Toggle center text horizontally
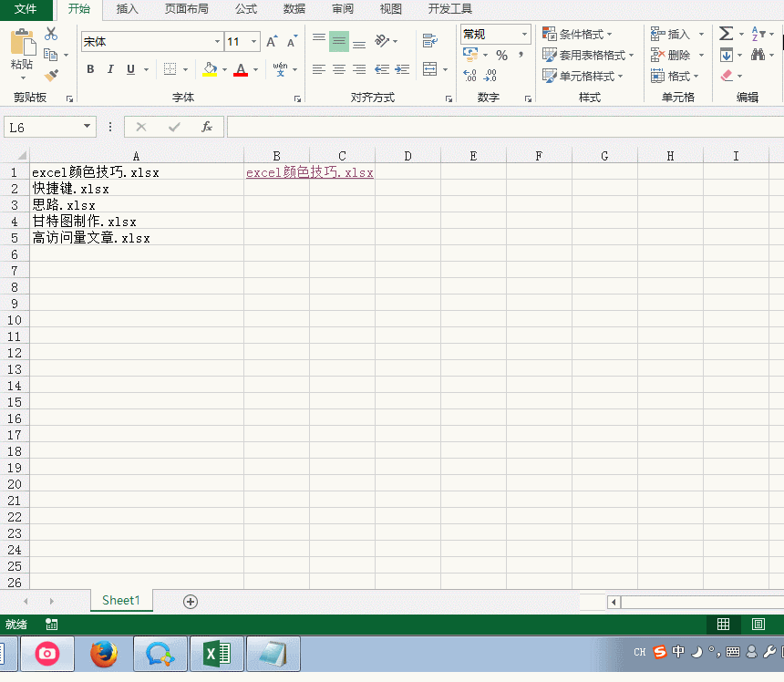This screenshot has width=784, height=682. coord(339,69)
